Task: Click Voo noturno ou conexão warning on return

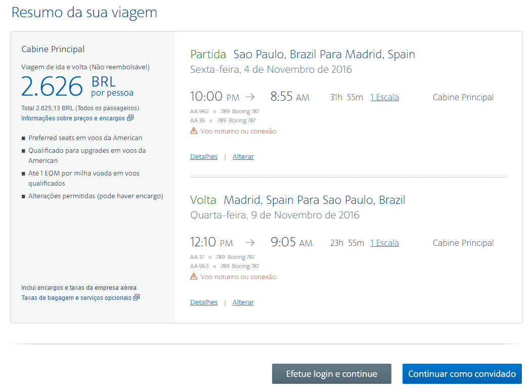Action: pos(238,277)
